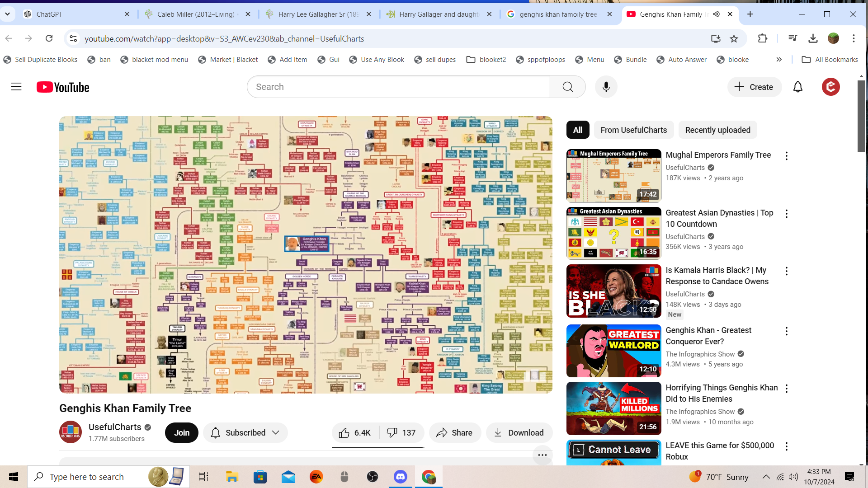Open the YouTube notifications bell

[x=798, y=87]
